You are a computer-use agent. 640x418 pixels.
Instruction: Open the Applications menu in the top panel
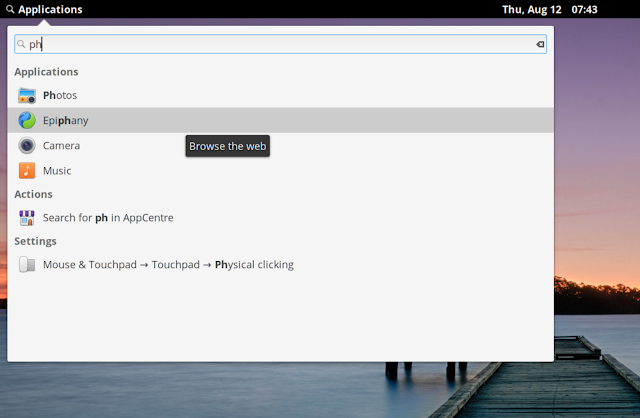50,9
